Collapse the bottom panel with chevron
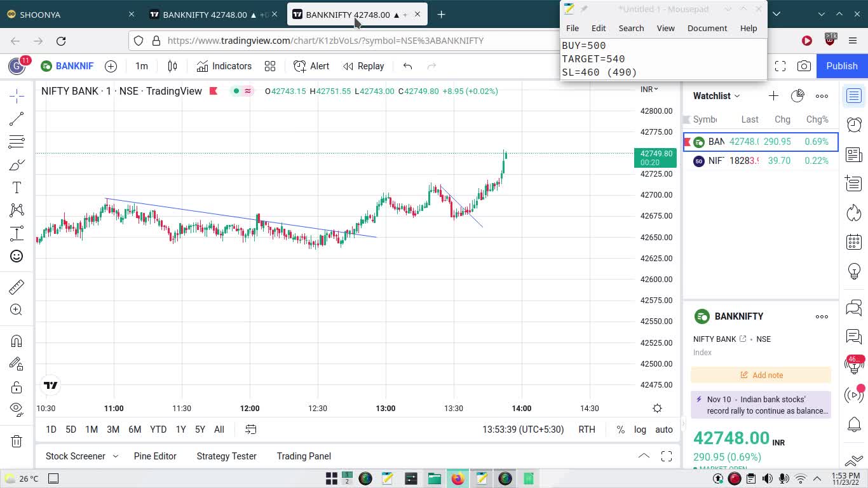Viewport: 868px width, 488px height. [x=644, y=456]
